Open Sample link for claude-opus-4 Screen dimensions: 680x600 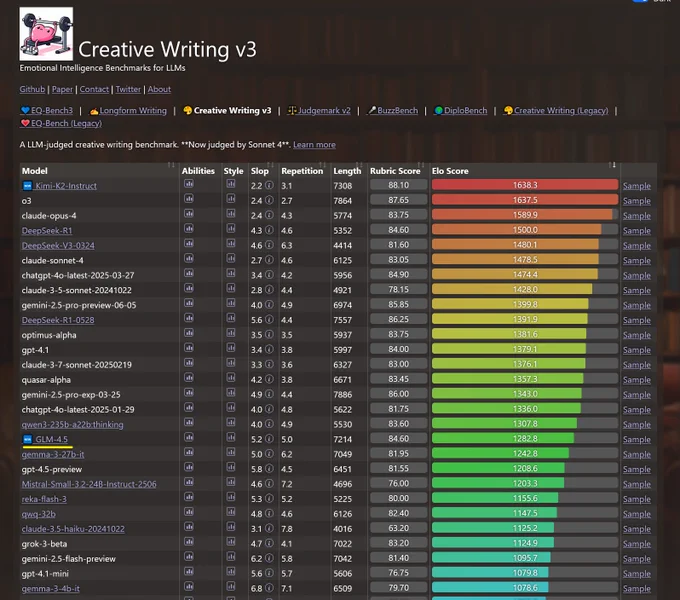coord(637,215)
